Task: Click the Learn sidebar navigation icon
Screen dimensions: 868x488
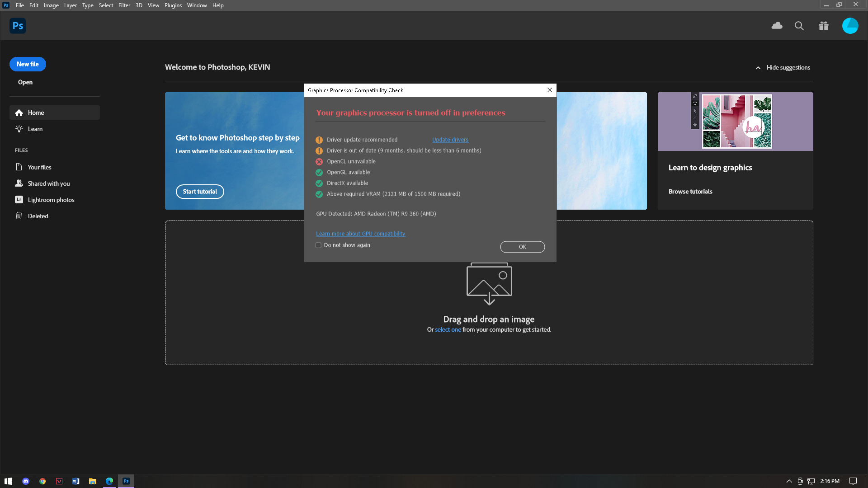Action: point(19,128)
